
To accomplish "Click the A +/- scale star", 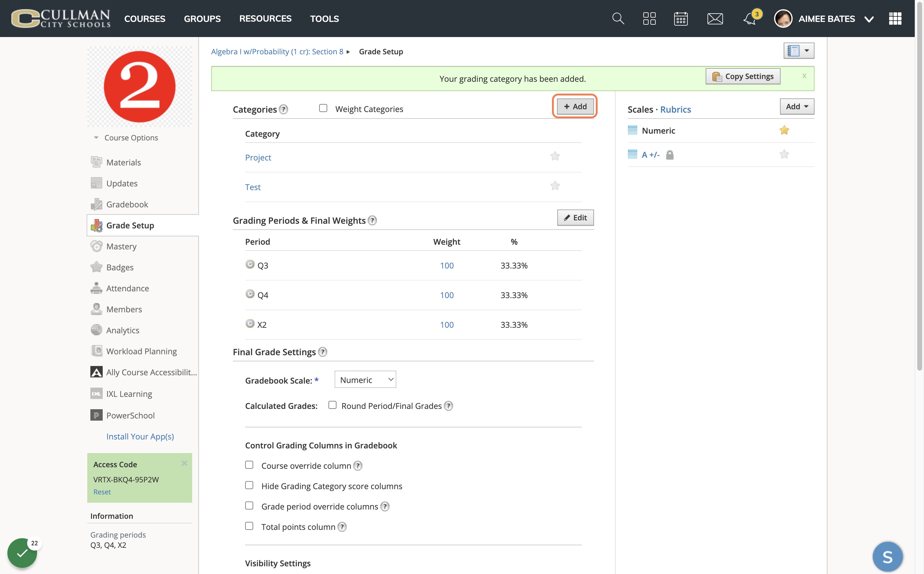I will (x=784, y=154).
